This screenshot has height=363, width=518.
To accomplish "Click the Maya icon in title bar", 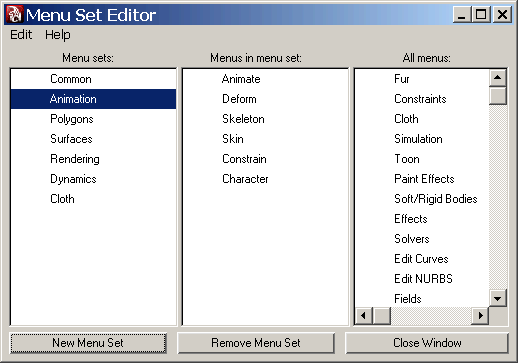I will (14, 14).
